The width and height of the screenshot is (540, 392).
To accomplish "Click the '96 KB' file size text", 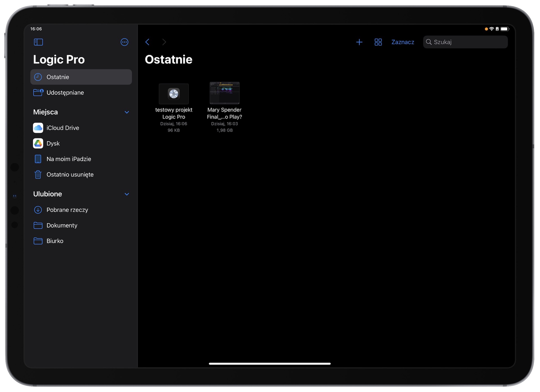I will (x=174, y=131).
